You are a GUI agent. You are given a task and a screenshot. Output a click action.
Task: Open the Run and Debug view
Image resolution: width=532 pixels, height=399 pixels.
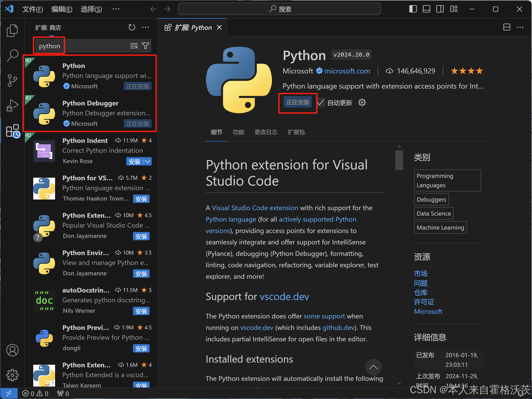12,105
